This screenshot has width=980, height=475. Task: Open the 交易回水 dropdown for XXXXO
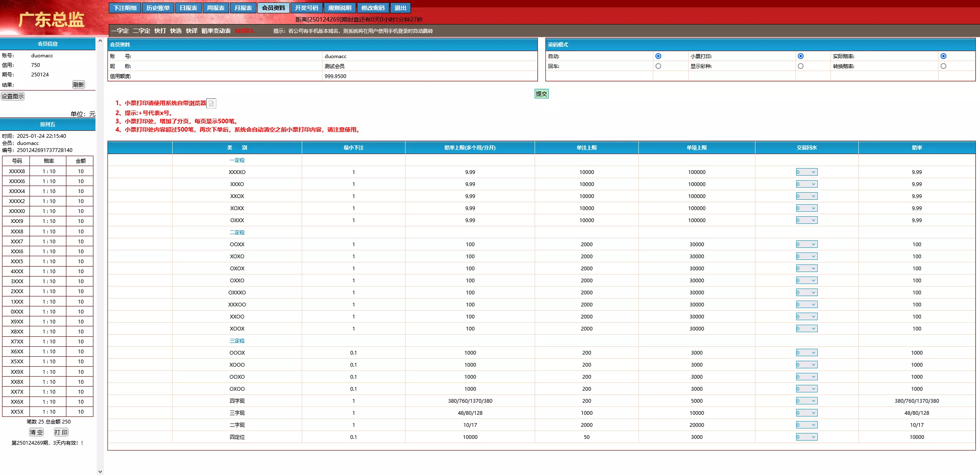pyautogui.click(x=806, y=172)
